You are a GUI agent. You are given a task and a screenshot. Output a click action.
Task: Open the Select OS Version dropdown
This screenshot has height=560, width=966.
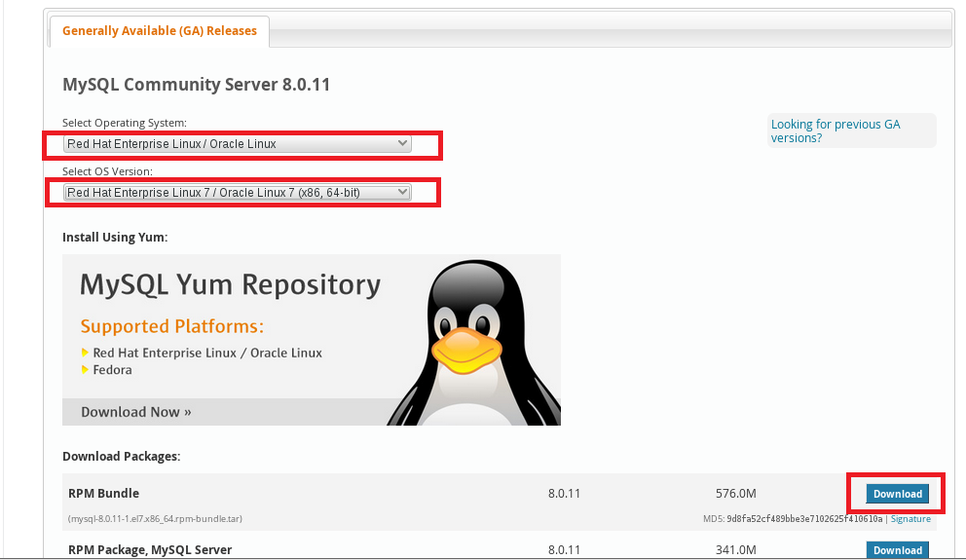tap(238, 192)
